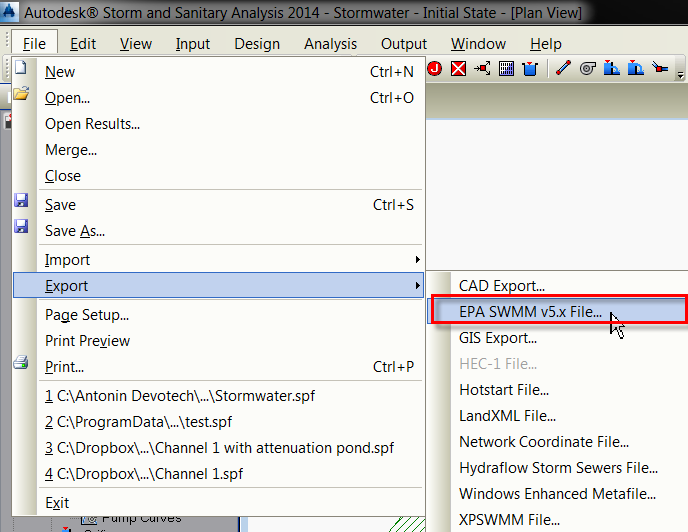Open the Output menu
This screenshot has height=532, width=688.
(x=404, y=44)
